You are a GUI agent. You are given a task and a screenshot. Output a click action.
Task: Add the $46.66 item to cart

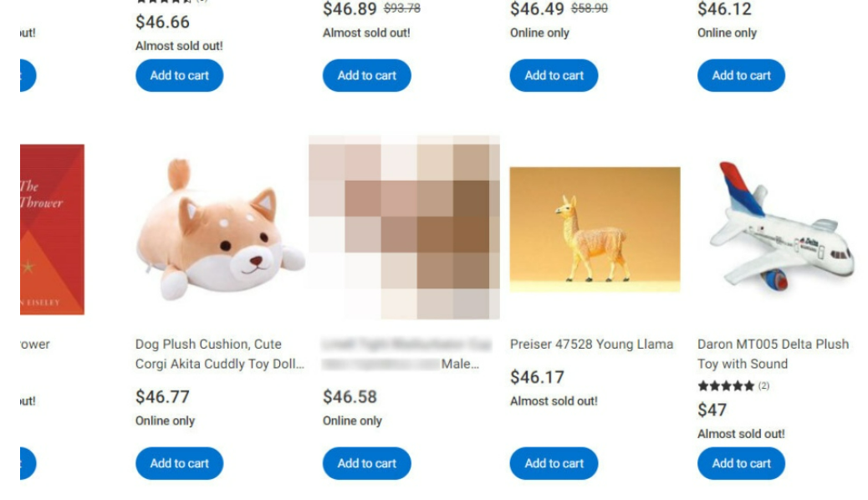pyautogui.click(x=179, y=75)
